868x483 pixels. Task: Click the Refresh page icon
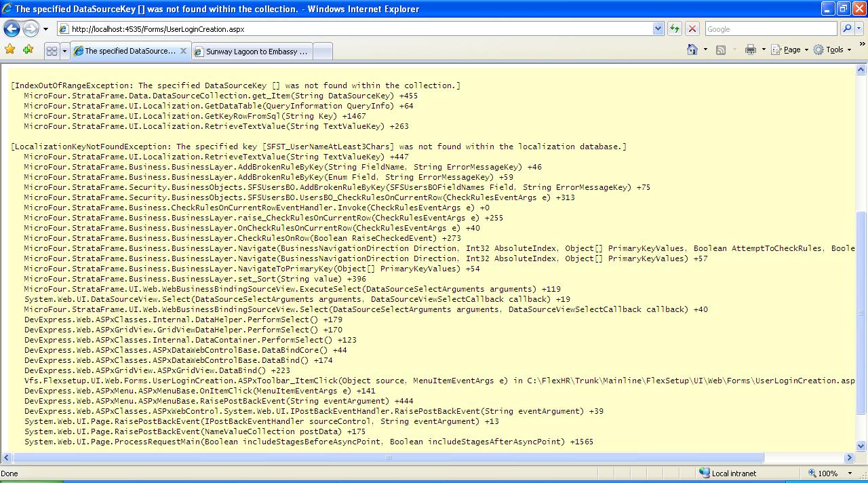(675, 29)
